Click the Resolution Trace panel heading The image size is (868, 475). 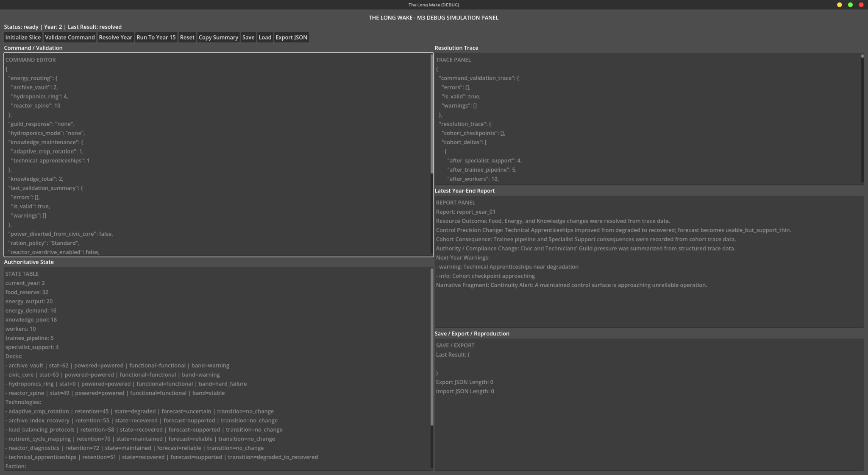(x=456, y=48)
